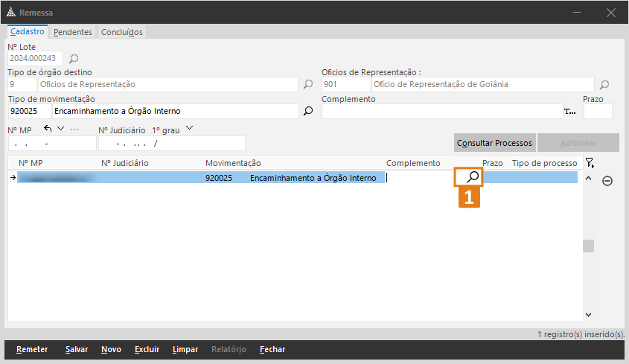629x364 pixels.
Task: Click the Consultar Processos button
Action: click(x=494, y=143)
